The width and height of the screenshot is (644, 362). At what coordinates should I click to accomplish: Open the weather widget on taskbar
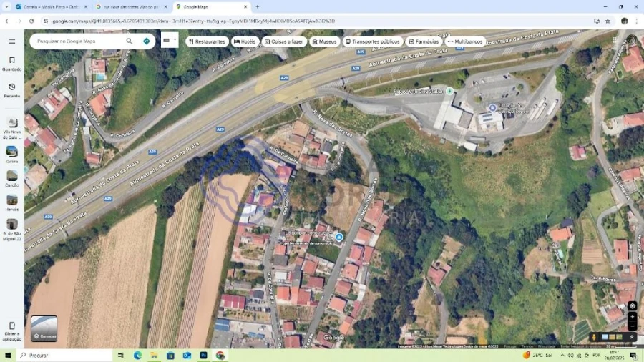pos(537,356)
